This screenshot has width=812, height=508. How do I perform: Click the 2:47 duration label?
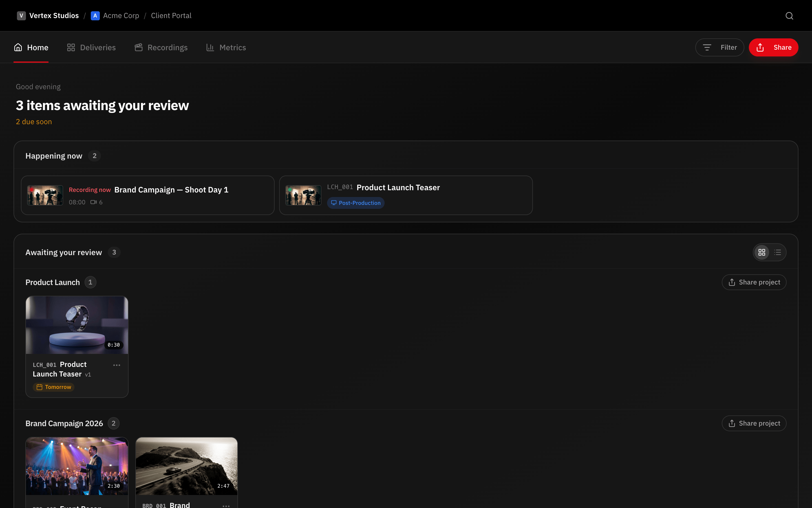(x=224, y=486)
